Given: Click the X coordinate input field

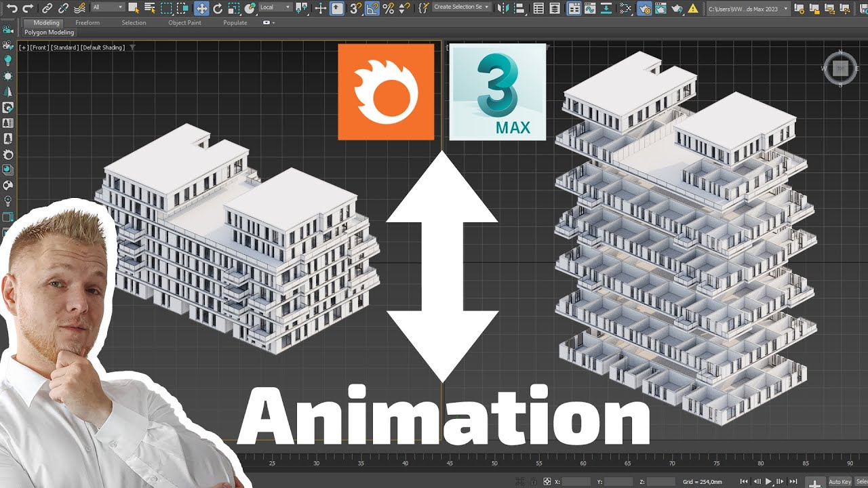Looking at the screenshot, I should pyautogui.click(x=577, y=482).
